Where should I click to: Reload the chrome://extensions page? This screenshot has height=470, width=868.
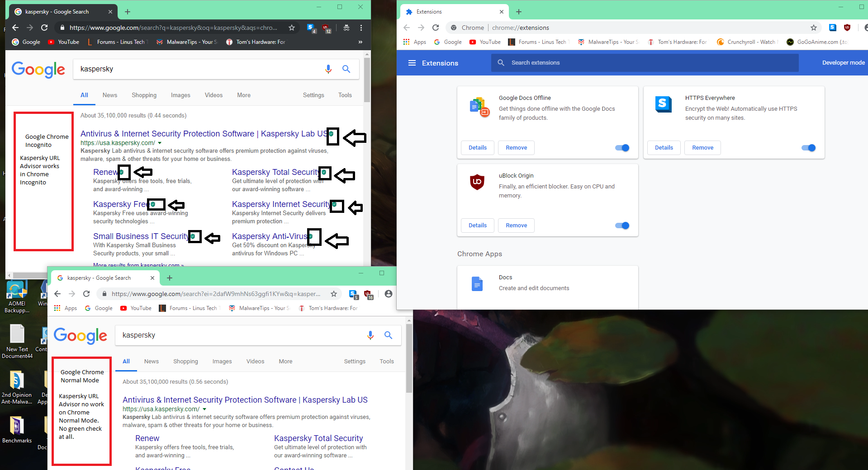click(436, 28)
